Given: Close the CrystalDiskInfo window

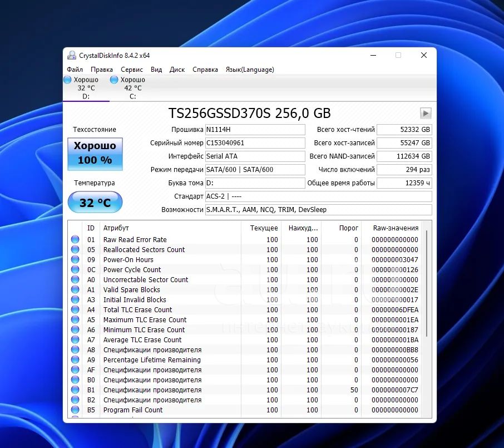Looking at the screenshot, I should click(424, 55).
